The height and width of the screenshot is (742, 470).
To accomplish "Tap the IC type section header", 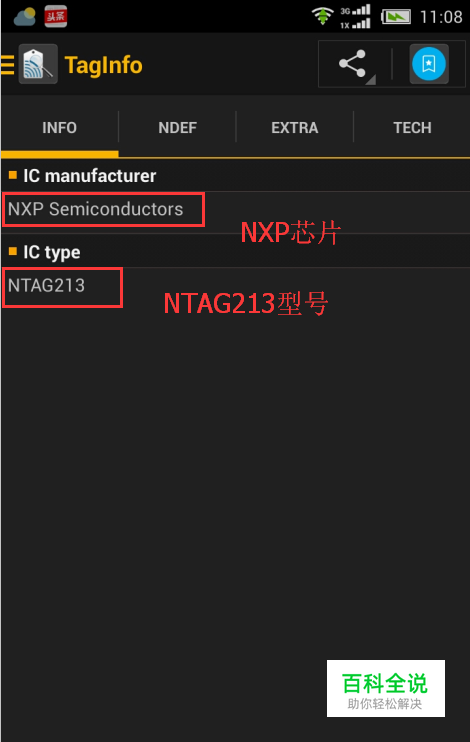I will click(235, 252).
